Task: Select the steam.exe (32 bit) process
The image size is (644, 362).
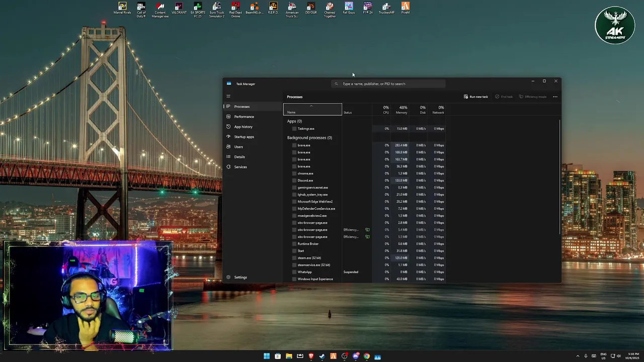Action: click(365, 258)
